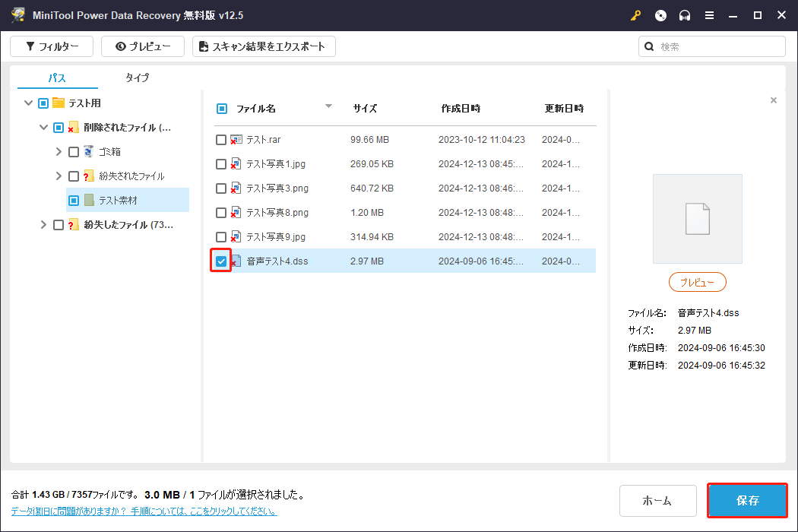Viewport: 798px width, 532px height.
Task: Open the headphone support icon
Action: (x=685, y=16)
